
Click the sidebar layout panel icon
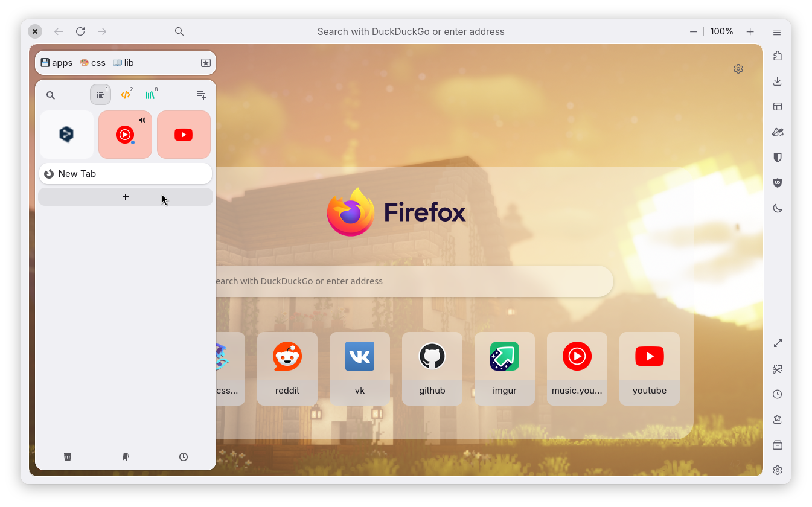coord(778,107)
